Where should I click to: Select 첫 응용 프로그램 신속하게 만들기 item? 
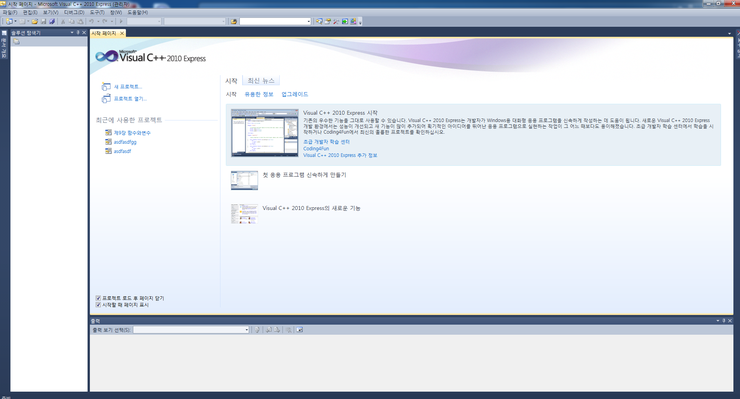pyautogui.click(x=304, y=175)
